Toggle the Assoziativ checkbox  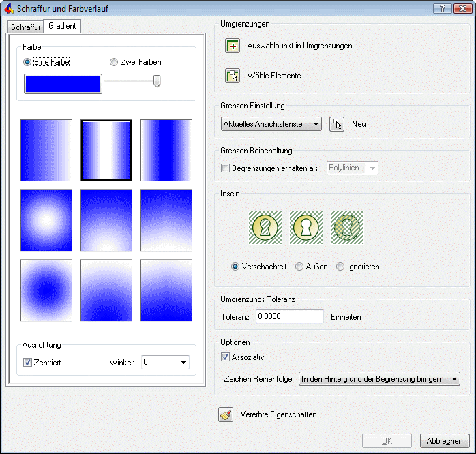(225, 357)
